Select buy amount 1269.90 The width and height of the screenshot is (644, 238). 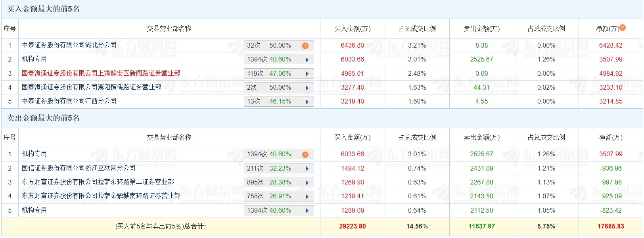[353, 182]
